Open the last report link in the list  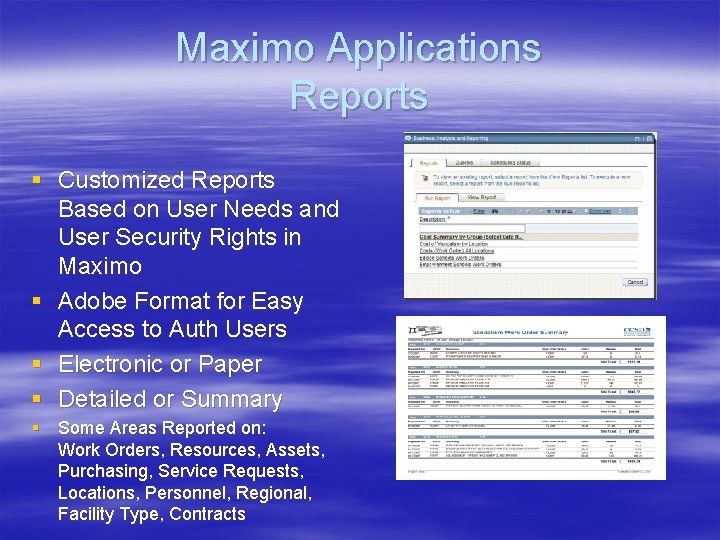(460, 264)
